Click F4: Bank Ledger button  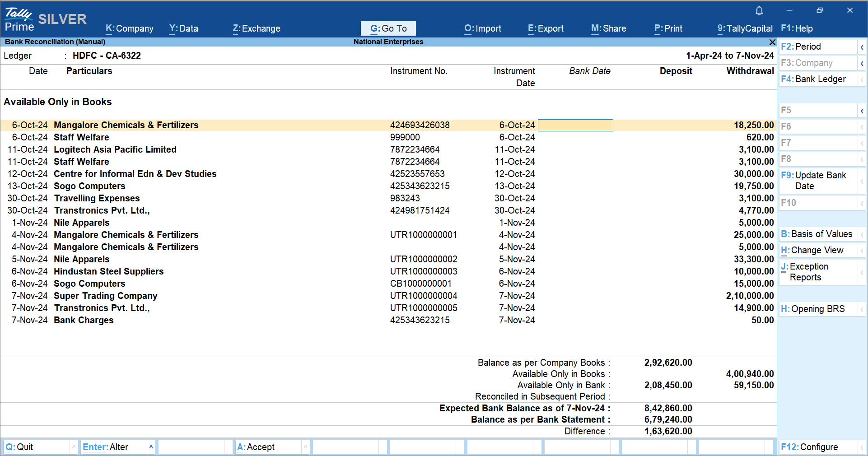pyautogui.click(x=818, y=79)
